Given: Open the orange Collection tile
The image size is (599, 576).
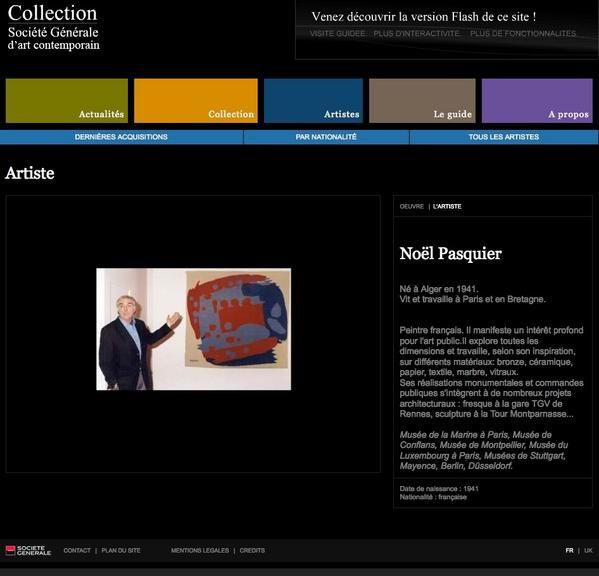Looking at the screenshot, I should [196, 101].
